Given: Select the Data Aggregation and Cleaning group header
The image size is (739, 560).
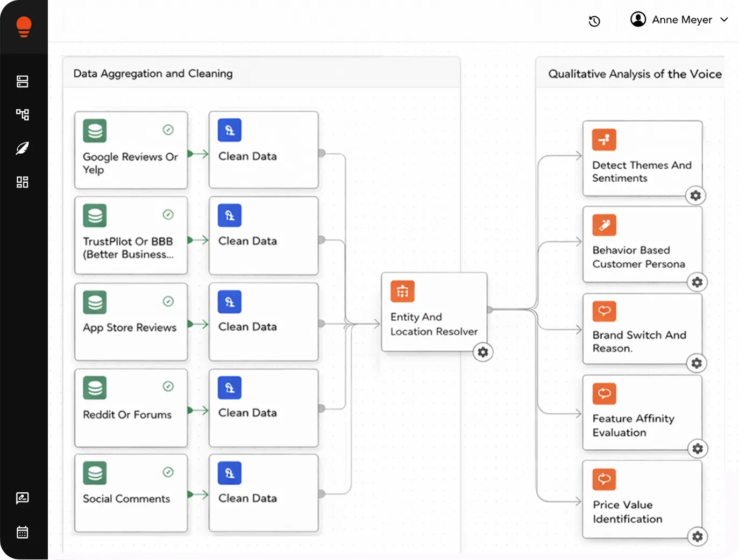Looking at the screenshot, I should [152, 73].
